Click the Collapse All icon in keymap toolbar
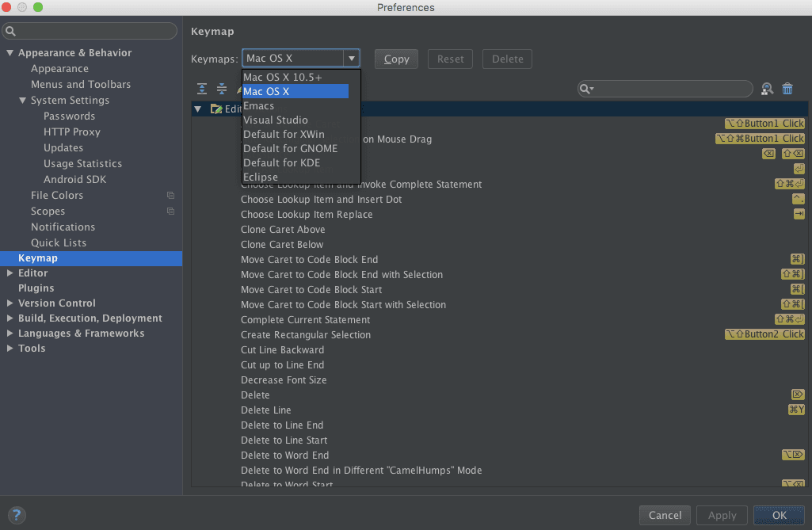 point(222,90)
